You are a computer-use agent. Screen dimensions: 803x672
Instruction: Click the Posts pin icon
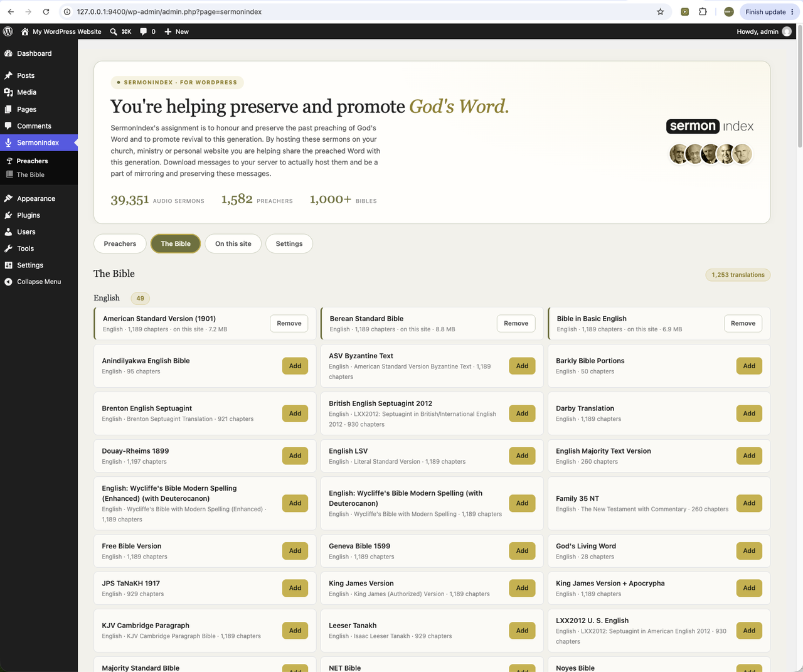tap(8, 75)
